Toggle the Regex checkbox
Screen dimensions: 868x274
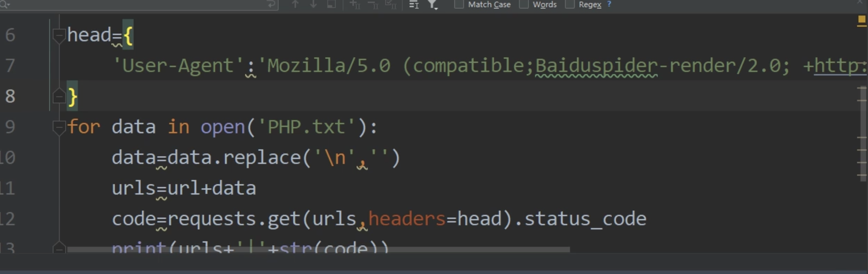click(x=570, y=4)
